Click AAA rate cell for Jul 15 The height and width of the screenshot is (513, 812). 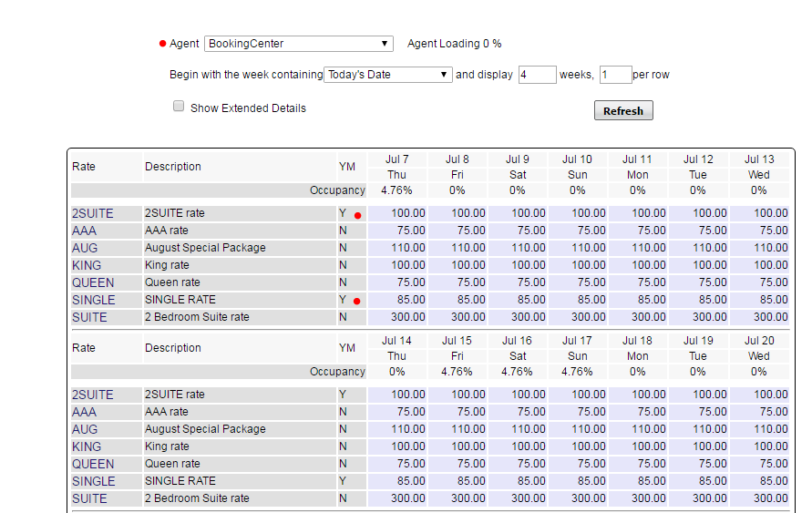[457, 412]
